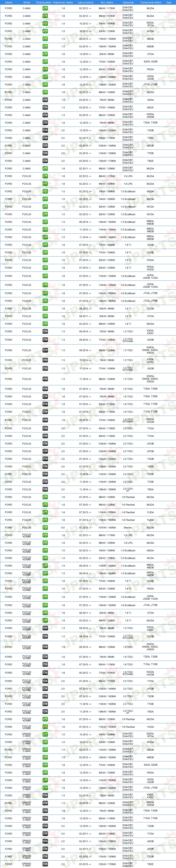Click the Opis column header
This screenshot has height=868, width=176.
[x=169, y=2]
